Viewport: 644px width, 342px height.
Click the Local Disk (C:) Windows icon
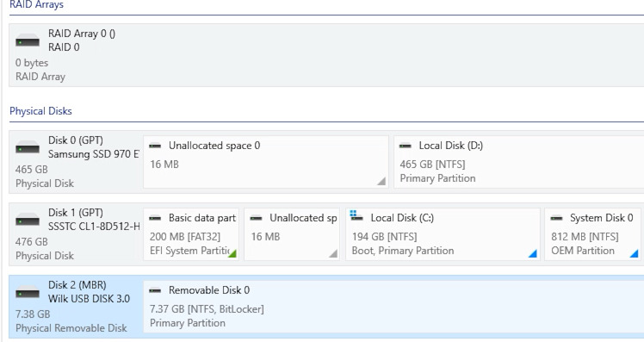(356, 215)
